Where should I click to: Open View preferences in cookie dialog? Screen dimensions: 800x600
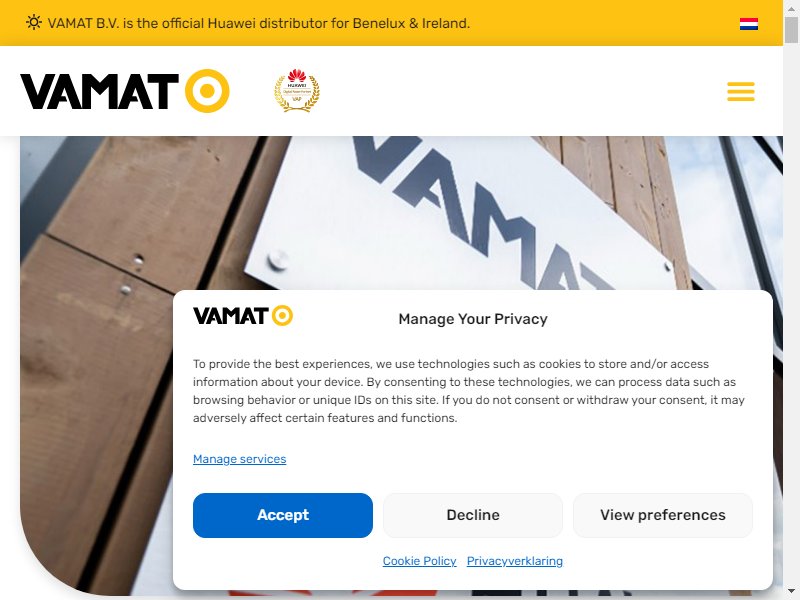(663, 515)
